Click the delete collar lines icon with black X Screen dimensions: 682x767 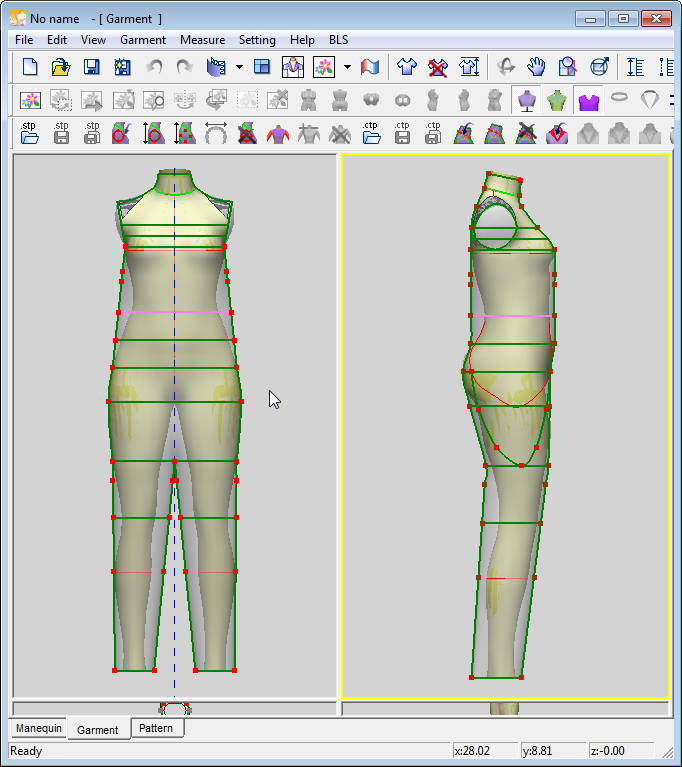point(526,133)
